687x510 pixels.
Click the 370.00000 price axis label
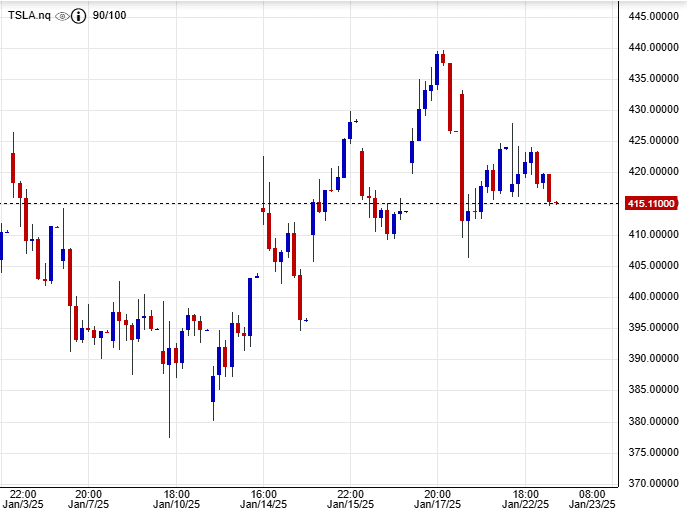(651, 483)
